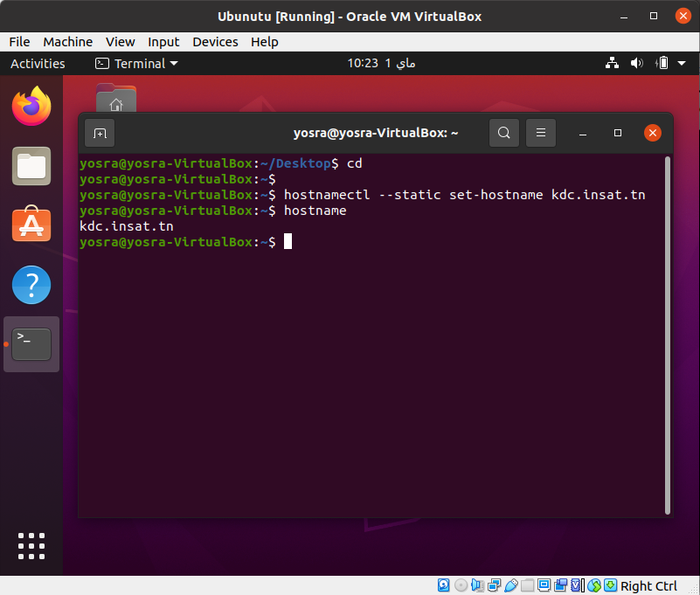Open the VirtualBox Machine menu

tap(68, 42)
